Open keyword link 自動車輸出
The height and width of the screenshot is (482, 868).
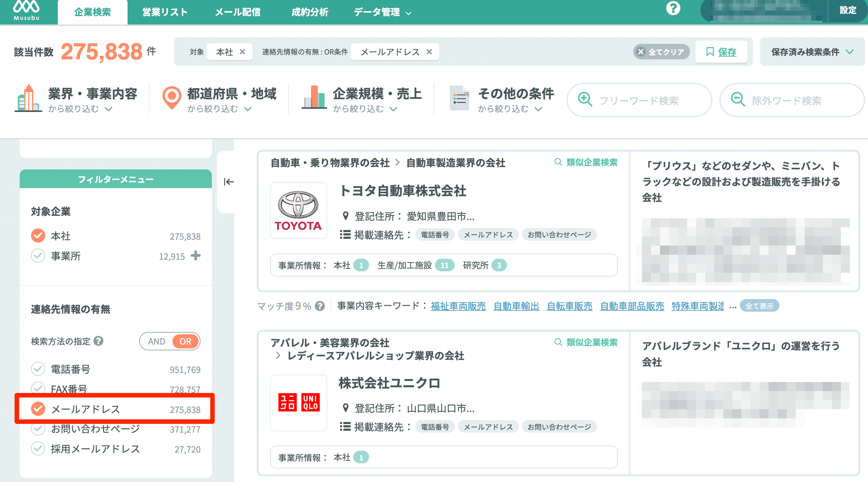point(516,306)
